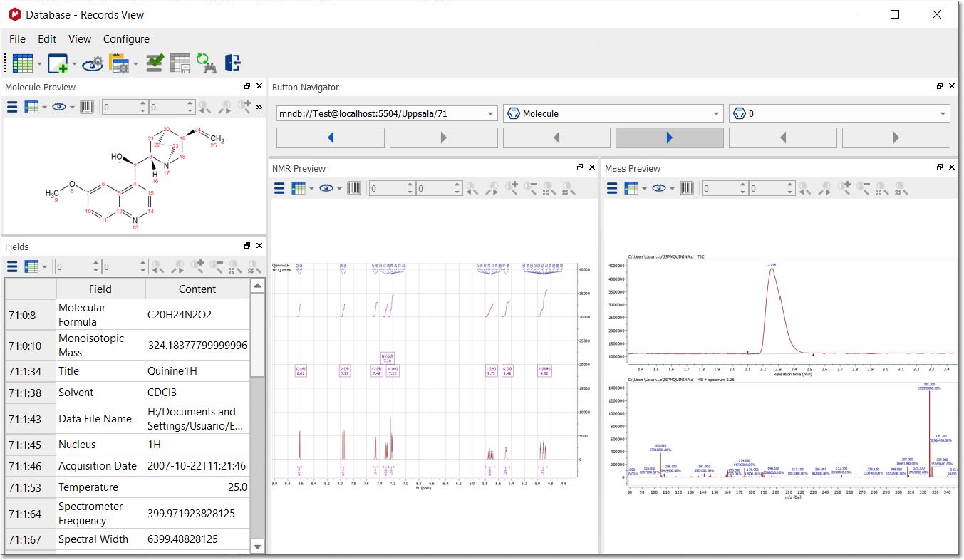
Task: Open the Molecule type dropdown
Action: point(613,113)
